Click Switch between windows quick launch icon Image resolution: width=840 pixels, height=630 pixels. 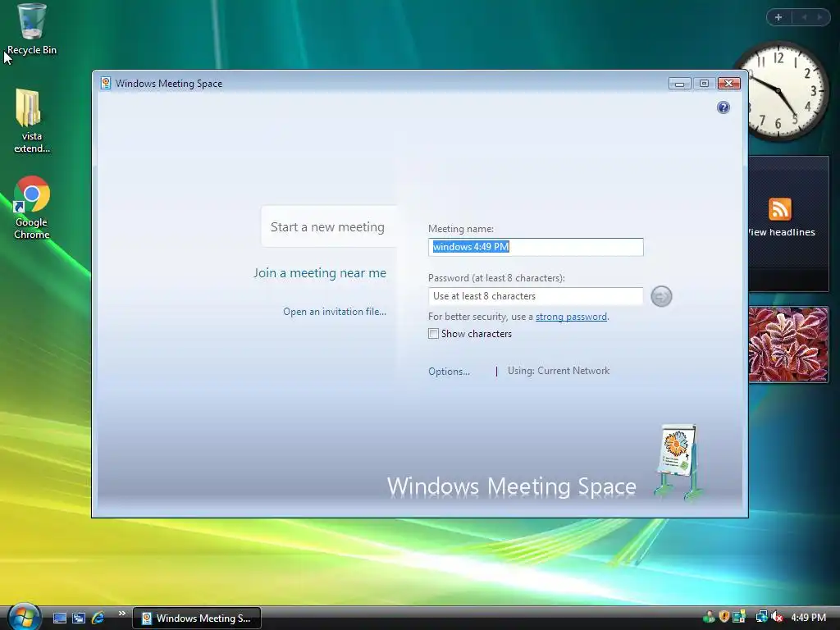pos(79,618)
